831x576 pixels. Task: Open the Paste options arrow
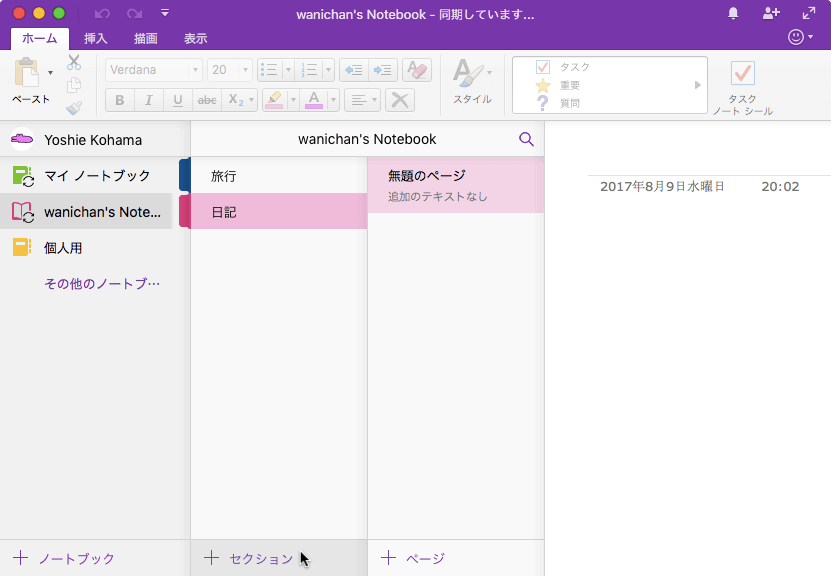pyautogui.click(x=50, y=73)
